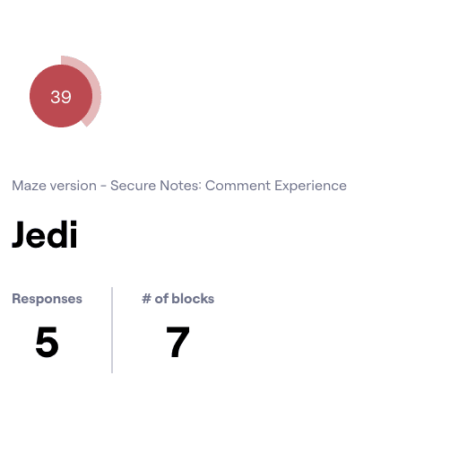The image size is (476, 463).
Task: Click 'Comment Experience' in the subtitle
Action: point(276,186)
